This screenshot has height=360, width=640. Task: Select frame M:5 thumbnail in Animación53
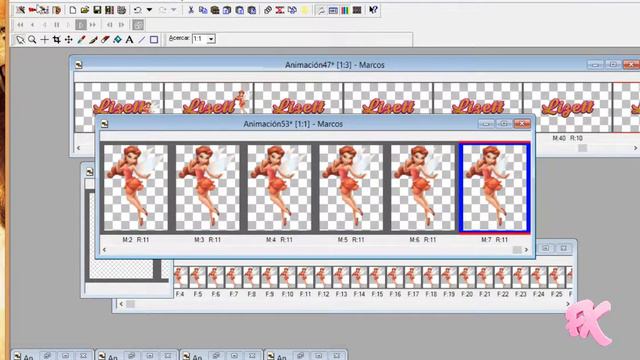pos(351,188)
